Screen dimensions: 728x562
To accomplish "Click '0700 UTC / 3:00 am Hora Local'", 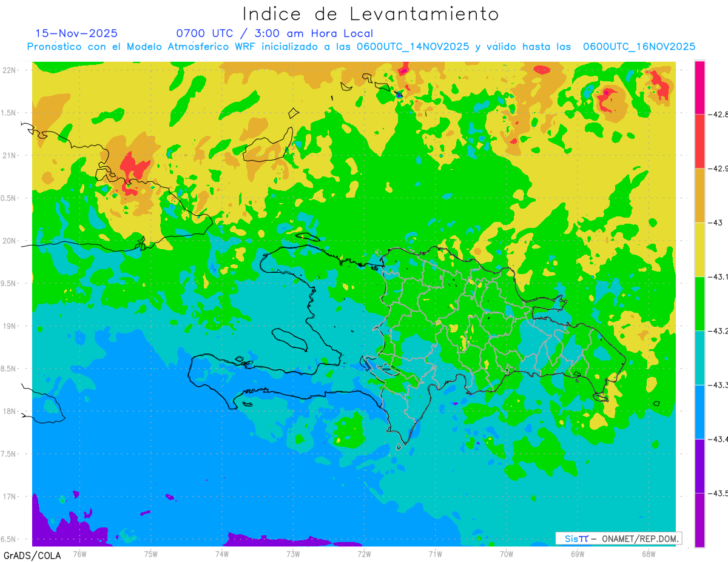I will click(274, 33).
